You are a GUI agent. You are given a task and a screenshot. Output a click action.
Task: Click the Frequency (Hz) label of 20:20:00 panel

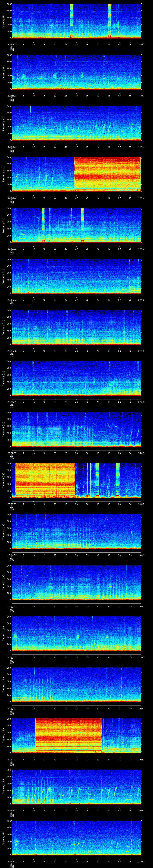click(3, 327)
